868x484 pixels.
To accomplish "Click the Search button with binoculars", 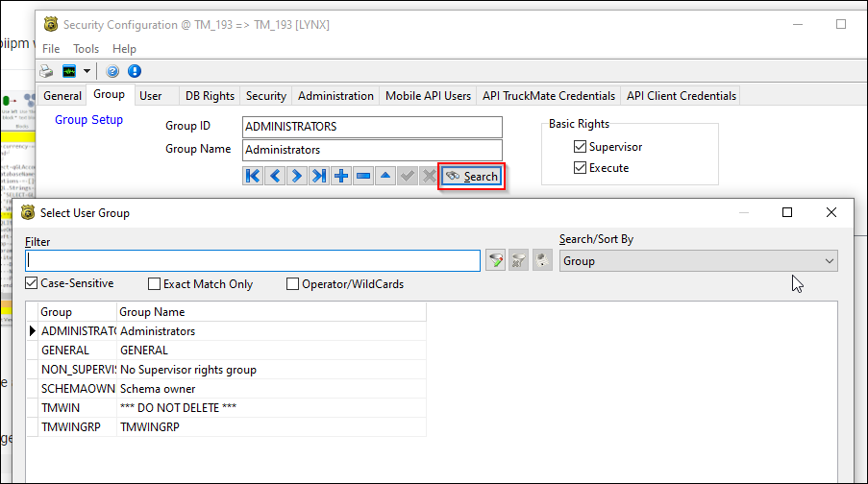I will (x=472, y=177).
